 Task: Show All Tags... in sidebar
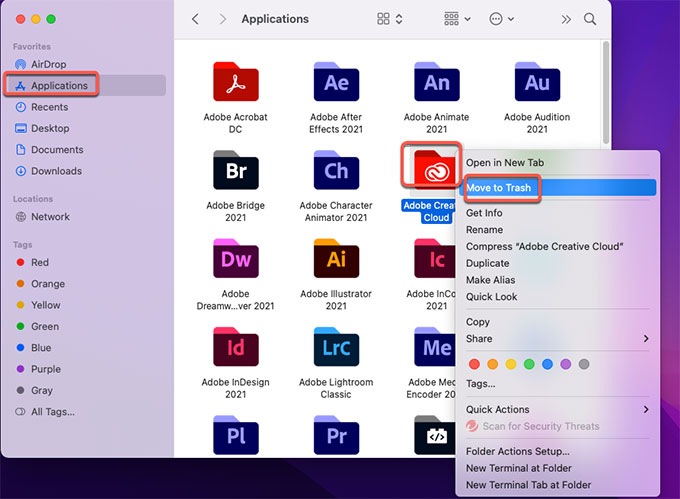pos(45,412)
